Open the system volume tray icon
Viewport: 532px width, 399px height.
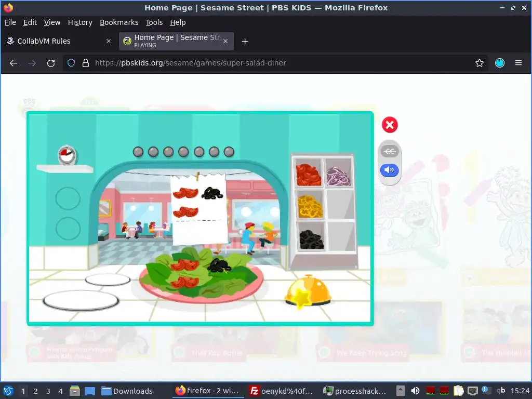click(415, 391)
